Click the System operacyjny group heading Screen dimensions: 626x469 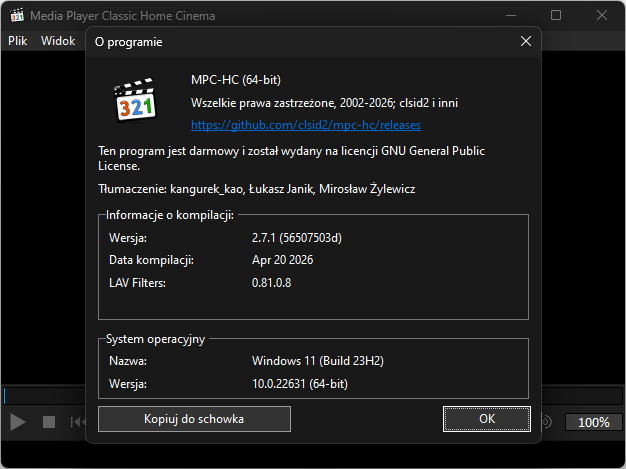[x=155, y=339]
